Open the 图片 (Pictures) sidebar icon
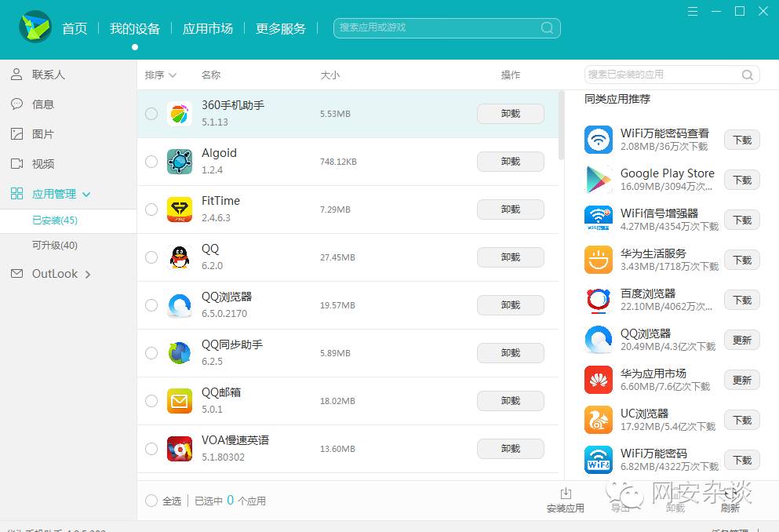 [17, 134]
